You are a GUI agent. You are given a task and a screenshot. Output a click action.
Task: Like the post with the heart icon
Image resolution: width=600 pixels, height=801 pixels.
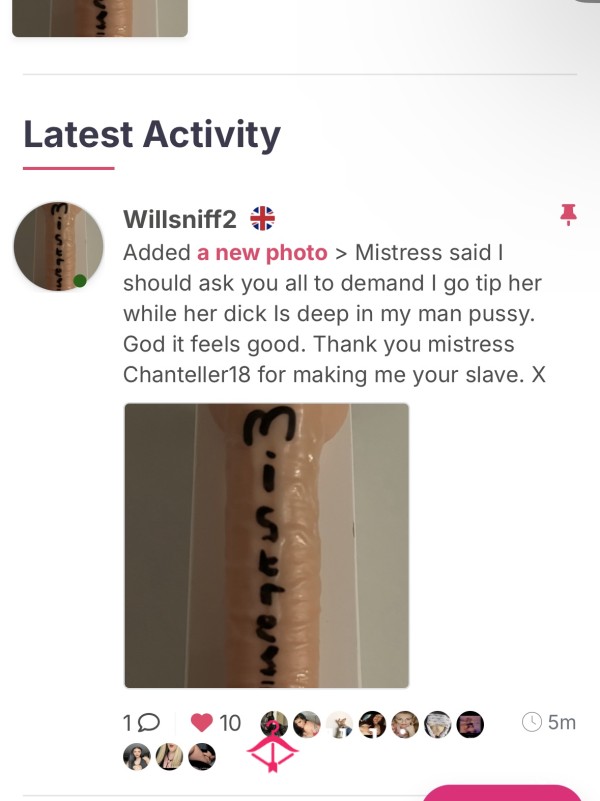click(x=202, y=722)
